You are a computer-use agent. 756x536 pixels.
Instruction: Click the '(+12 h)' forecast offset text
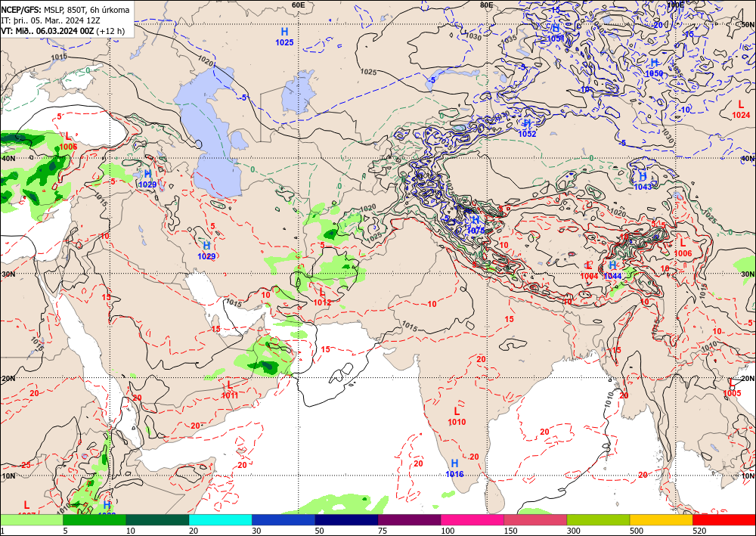coord(110,31)
